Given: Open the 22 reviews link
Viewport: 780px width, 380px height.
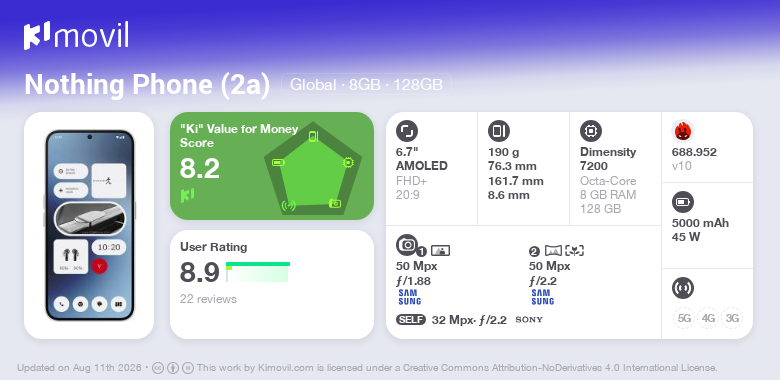Looking at the screenshot, I should tap(208, 299).
